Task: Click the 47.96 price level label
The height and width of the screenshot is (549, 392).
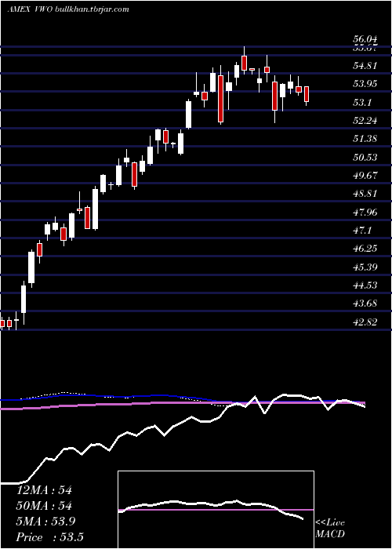Action: click(x=365, y=212)
